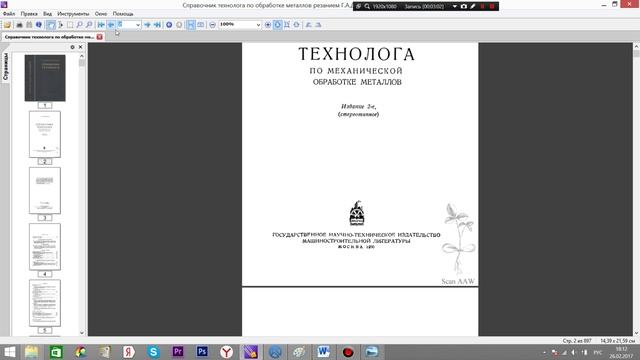Open the 100% zoom level dropdown
Image resolution: width=640 pixels, height=360 pixels.
pyautogui.click(x=258, y=25)
